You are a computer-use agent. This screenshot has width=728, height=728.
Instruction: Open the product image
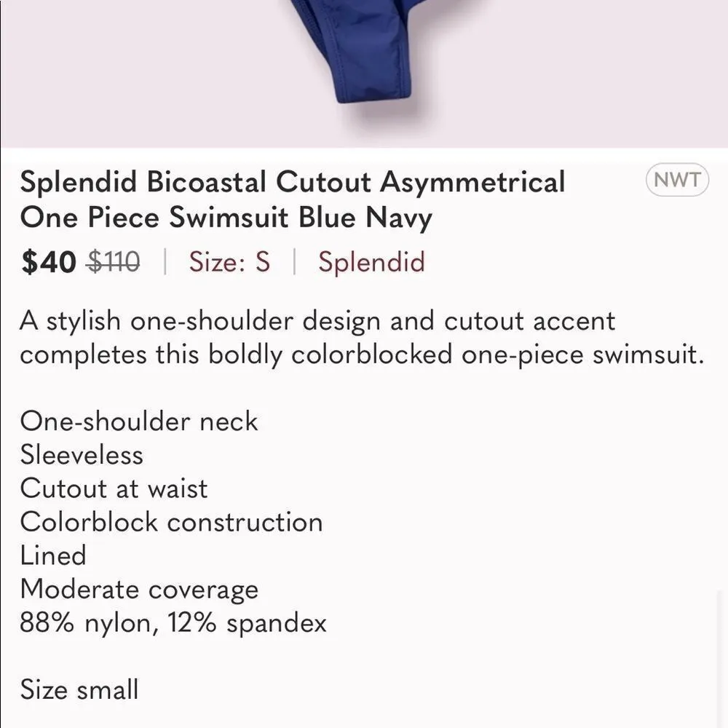364,73
